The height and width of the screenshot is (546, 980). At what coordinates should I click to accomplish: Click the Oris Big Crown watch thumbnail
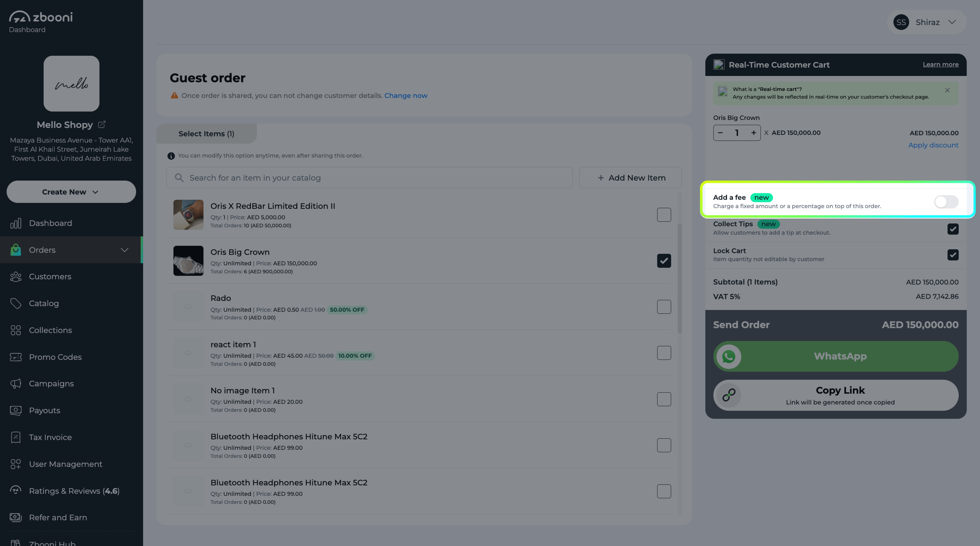188,261
